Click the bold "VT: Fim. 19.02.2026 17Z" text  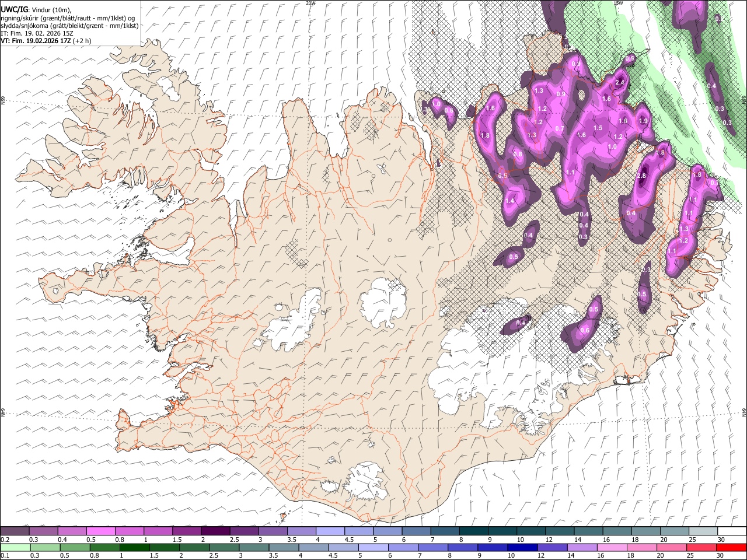[x=36, y=41]
